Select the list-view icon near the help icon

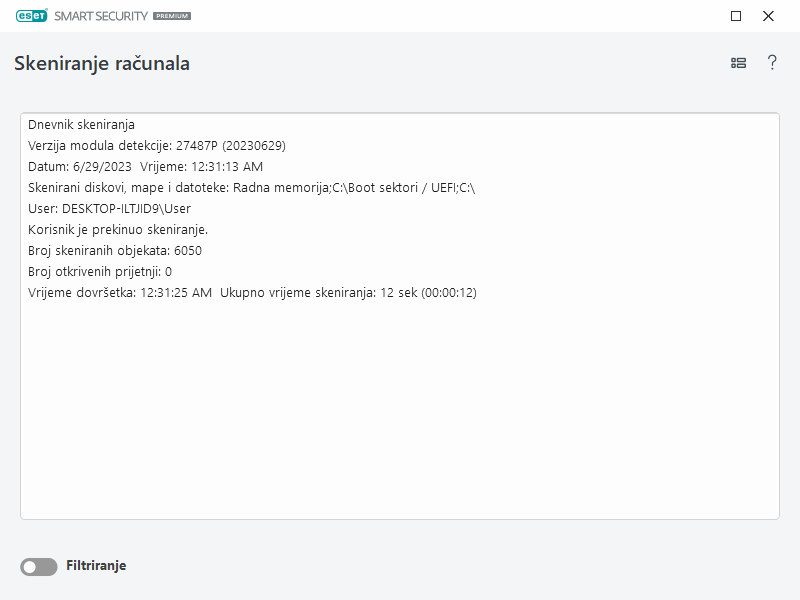click(x=737, y=62)
